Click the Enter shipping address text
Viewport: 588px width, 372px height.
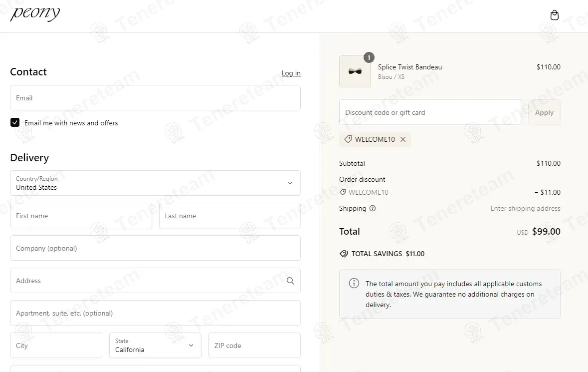coord(525,208)
